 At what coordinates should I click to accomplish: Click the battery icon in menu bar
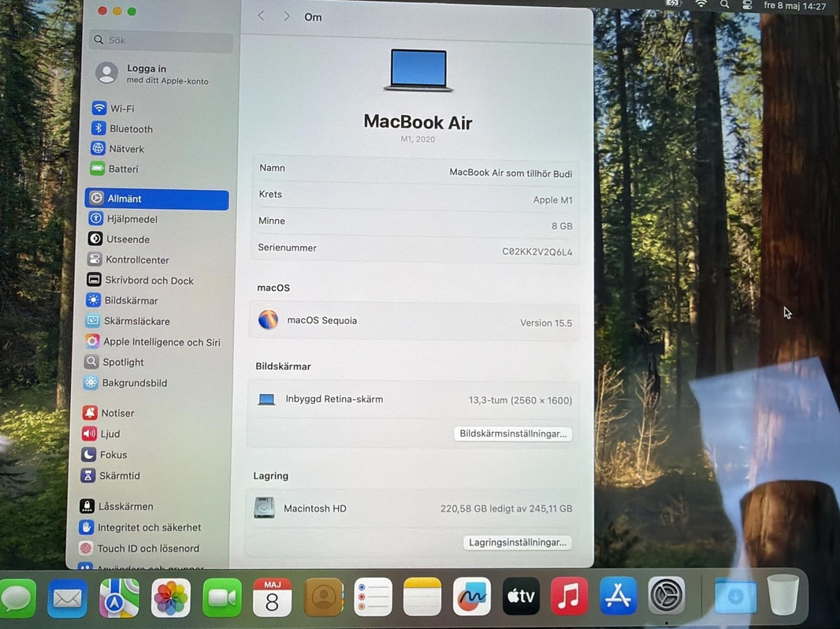tap(673, 2)
